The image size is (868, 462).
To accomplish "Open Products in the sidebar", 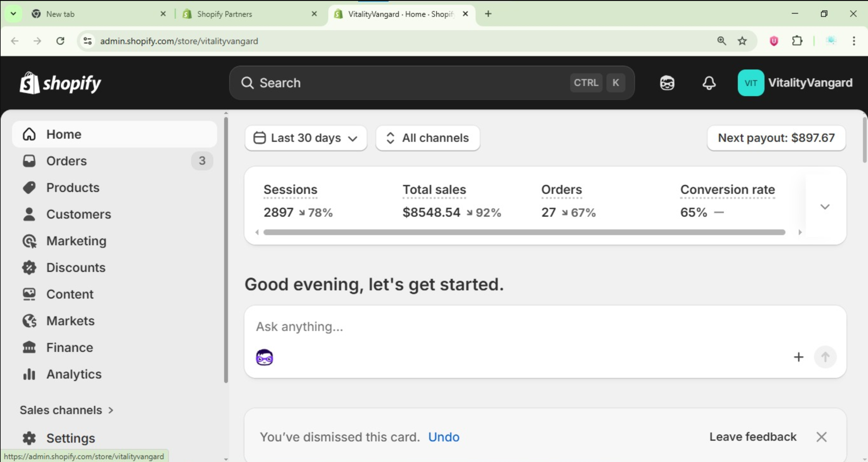I will pyautogui.click(x=115, y=188).
